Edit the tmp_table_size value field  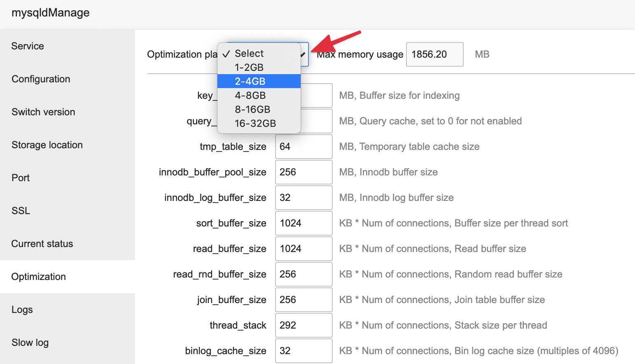tap(303, 147)
